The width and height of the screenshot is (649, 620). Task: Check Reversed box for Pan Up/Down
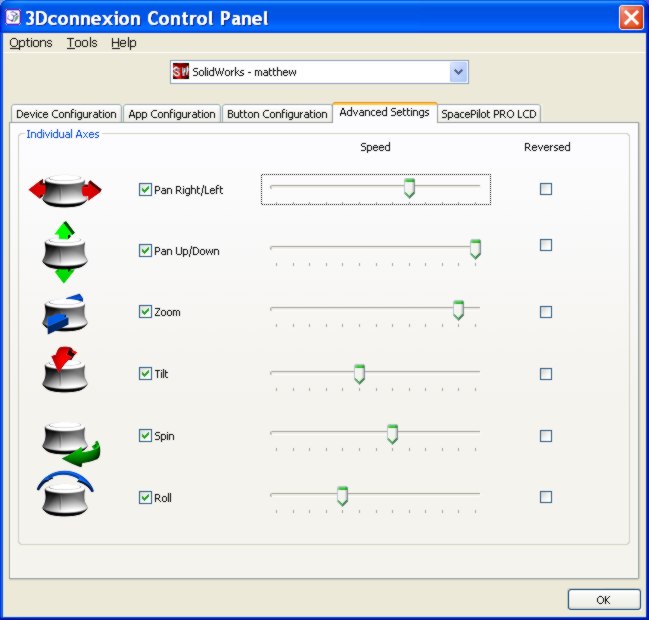pos(546,245)
